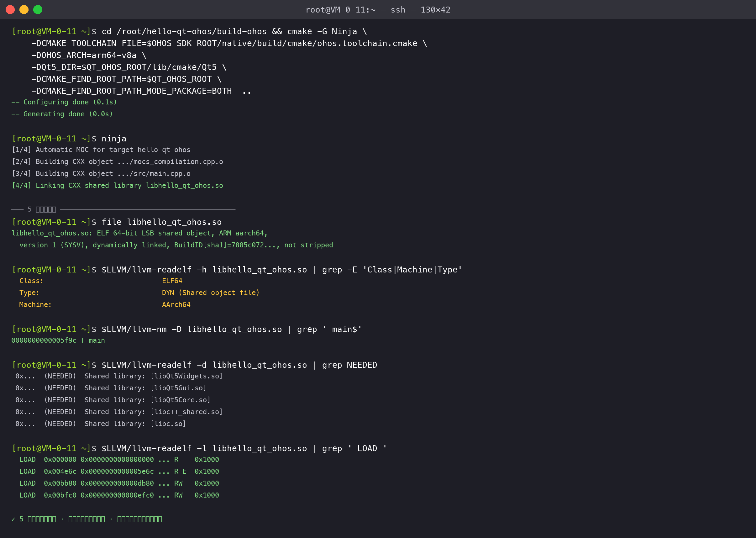This screenshot has width=756, height=538.
Task: Click the '[3/4] Building CXX object .../src/main.cpp.o' line
Action: [x=101, y=174]
